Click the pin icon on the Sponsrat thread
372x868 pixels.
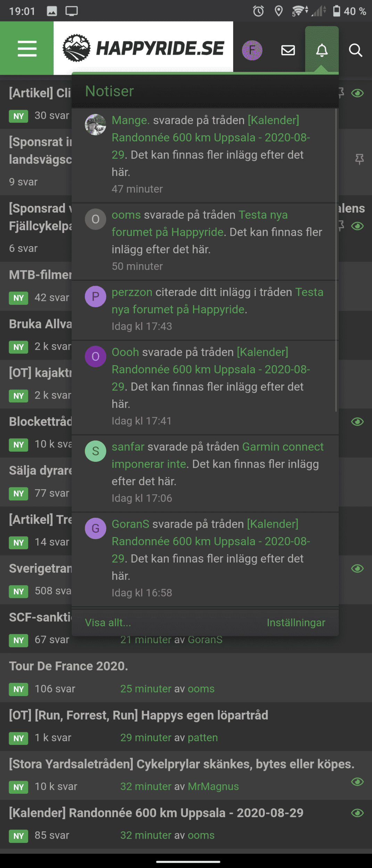359,159
